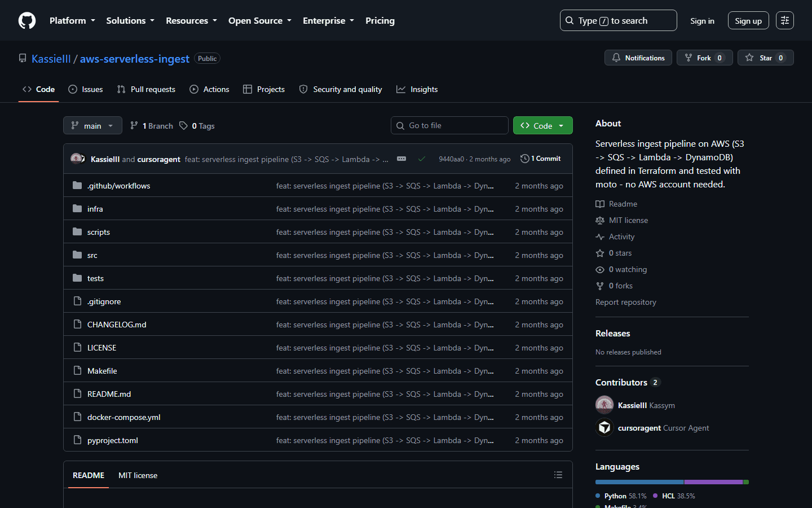This screenshot has height=508, width=812.
Task: View the repository Activity link
Action: coord(615,237)
